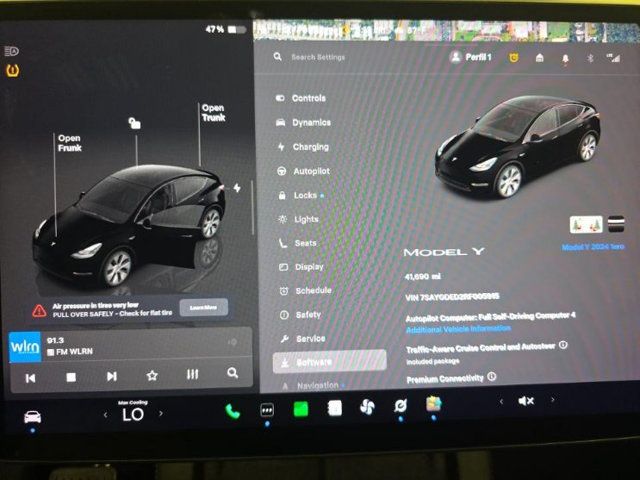Viewport: 640px width, 480px height.
Task: Stop radio playback
Action: pos(71,377)
